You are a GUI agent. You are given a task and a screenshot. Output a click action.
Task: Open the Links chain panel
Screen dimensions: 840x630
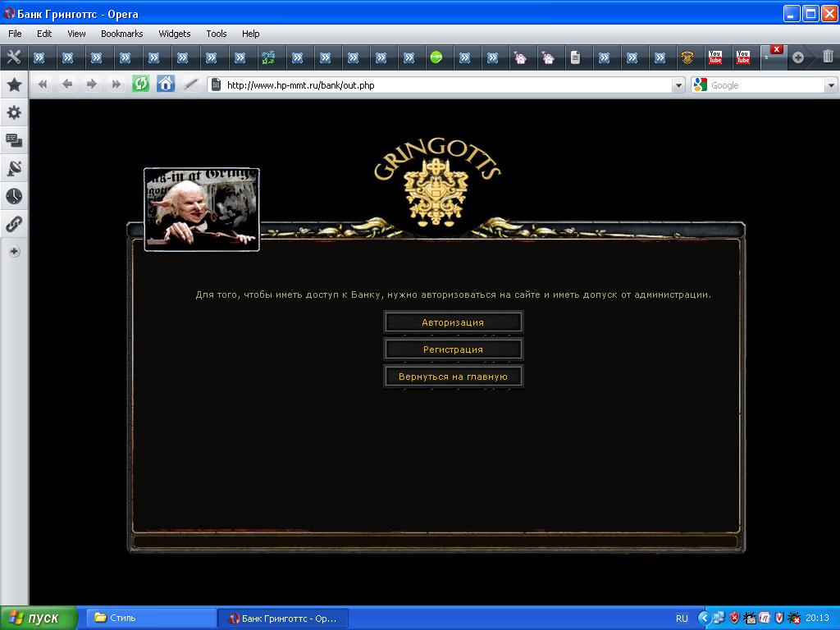(14, 224)
